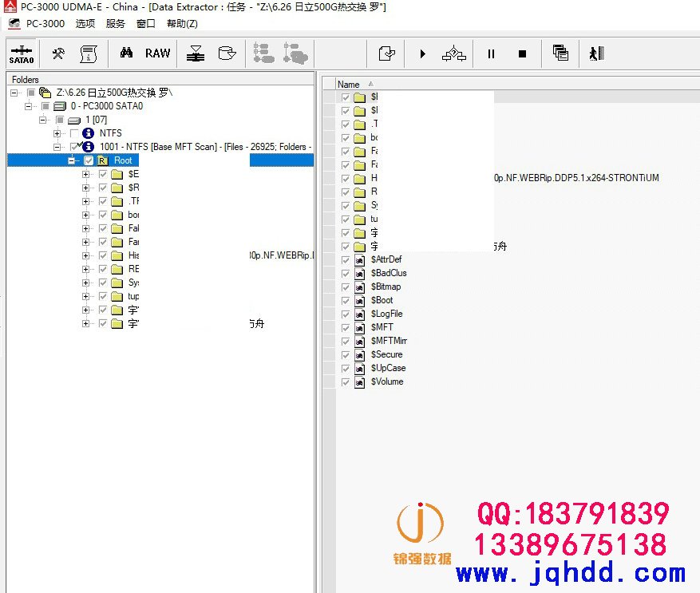Expand the NTFS tree node
700x593 pixels.
tap(57, 133)
